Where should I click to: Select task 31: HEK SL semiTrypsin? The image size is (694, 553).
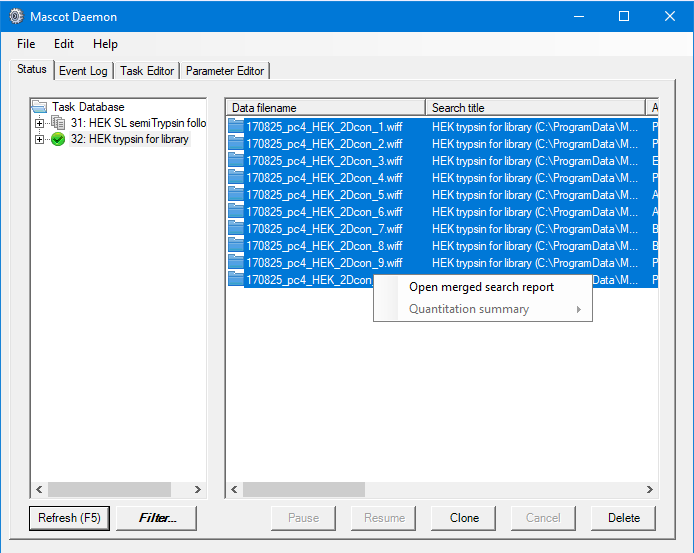138,123
